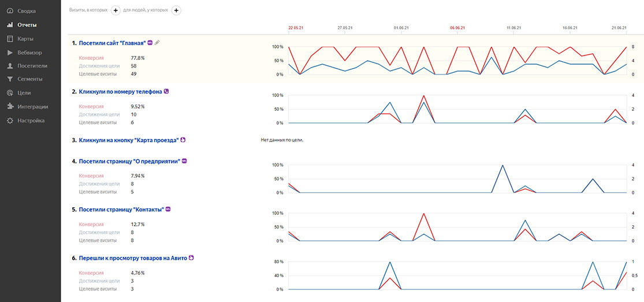Image resolution: width=644 pixels, height=302 pixels.
Task: Open goal link Кликнули на кнопку "Карта проезда"
Action: (x=129, y=140)
